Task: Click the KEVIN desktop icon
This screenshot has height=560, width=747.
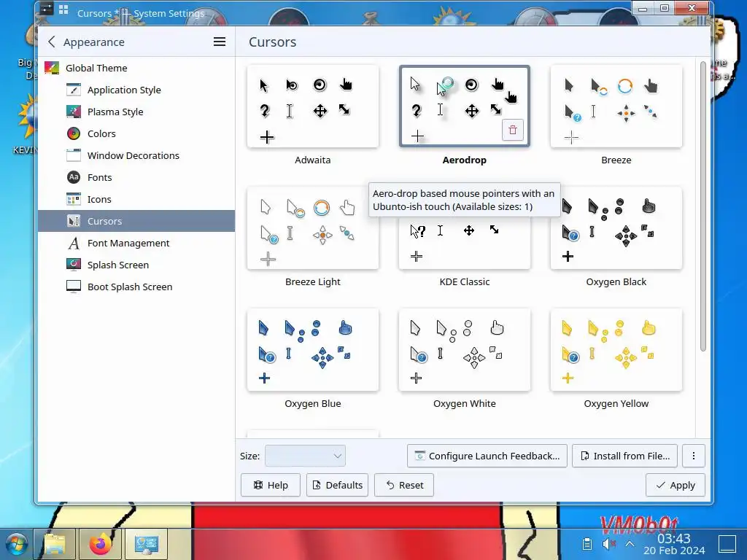Action: coord(26,124)
